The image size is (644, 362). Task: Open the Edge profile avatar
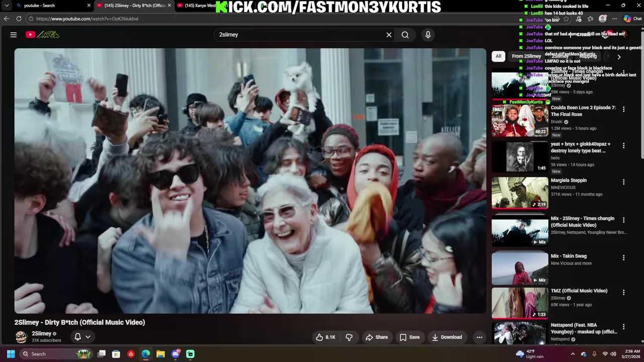pos(603,19)
